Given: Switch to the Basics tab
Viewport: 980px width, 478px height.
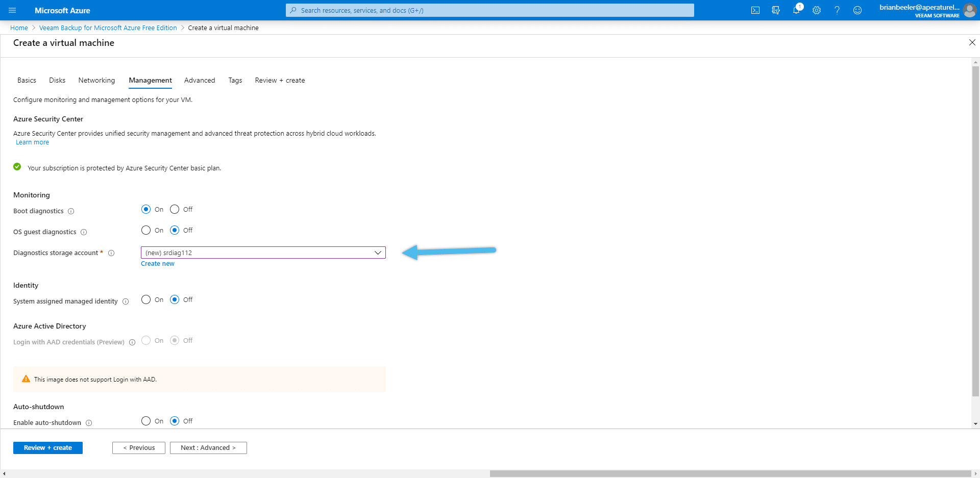Looking at the screenshot, I should pos(27,80).
